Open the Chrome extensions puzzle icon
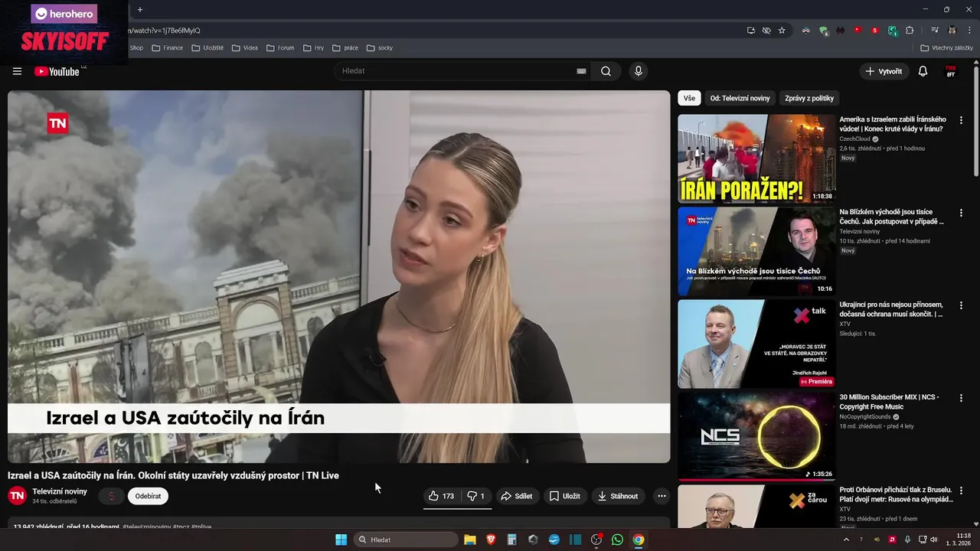The image size is (980, 551). 910,31
